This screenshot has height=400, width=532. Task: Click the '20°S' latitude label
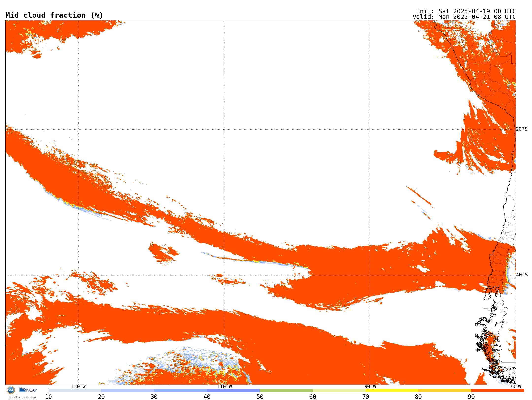[522, 129]
